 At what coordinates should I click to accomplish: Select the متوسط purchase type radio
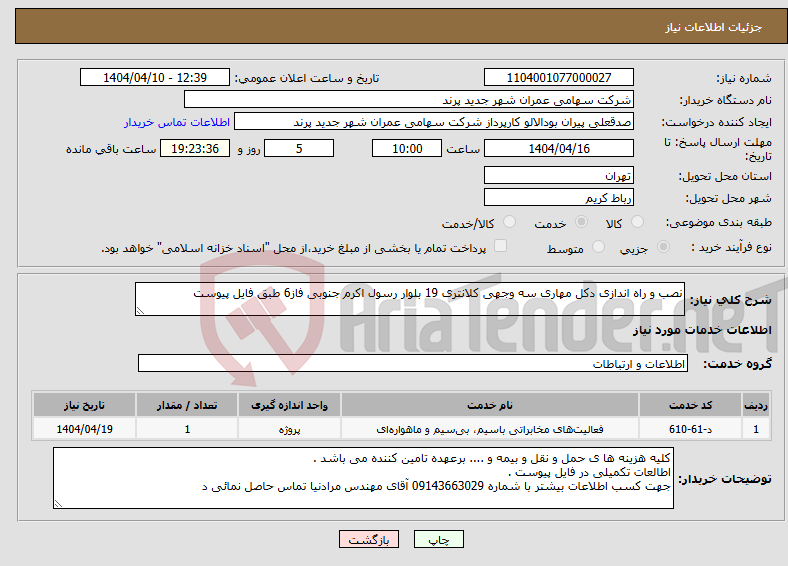598,246
